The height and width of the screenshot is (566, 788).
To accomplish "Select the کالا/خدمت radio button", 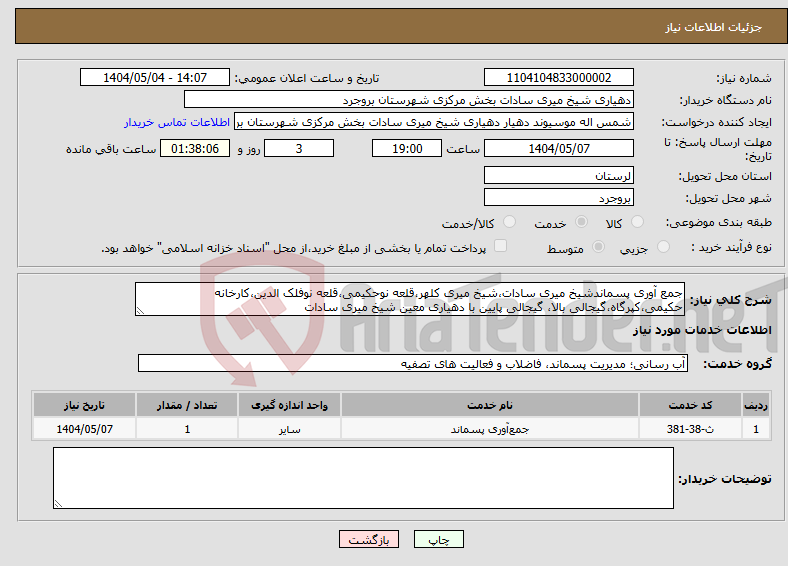I will click(510, 222).
